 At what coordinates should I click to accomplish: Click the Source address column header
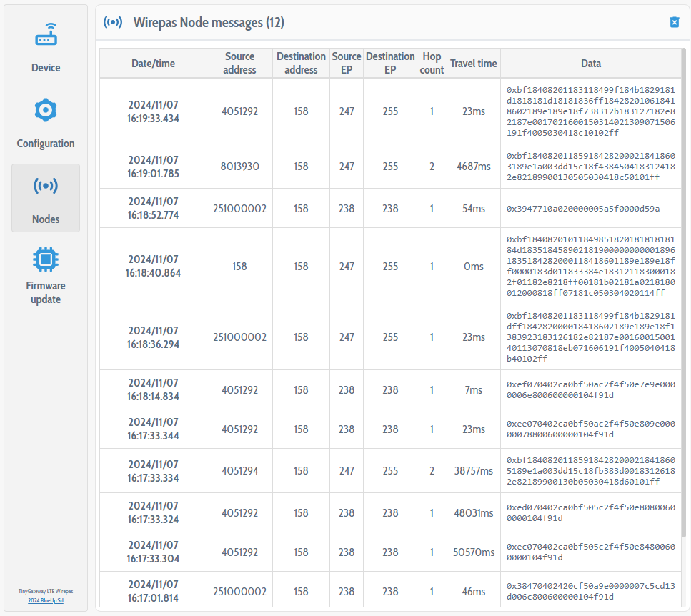[x=239, y=63]
